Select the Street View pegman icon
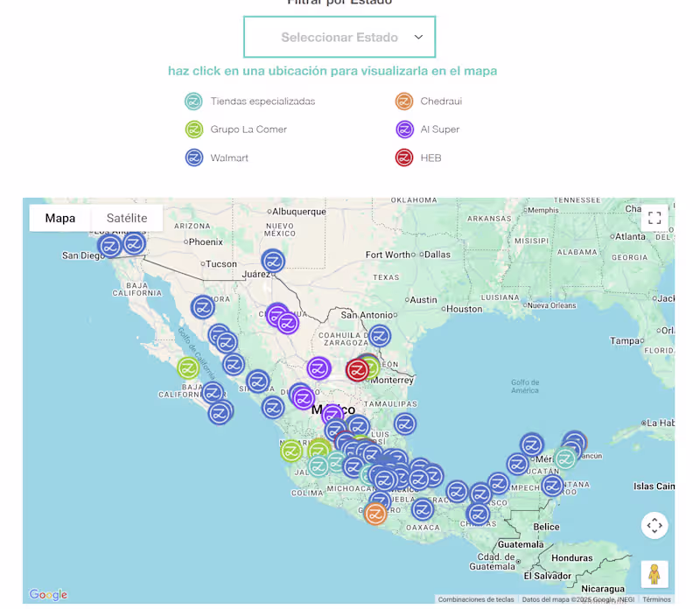This screenshot has width=700, height=609. 654,574
